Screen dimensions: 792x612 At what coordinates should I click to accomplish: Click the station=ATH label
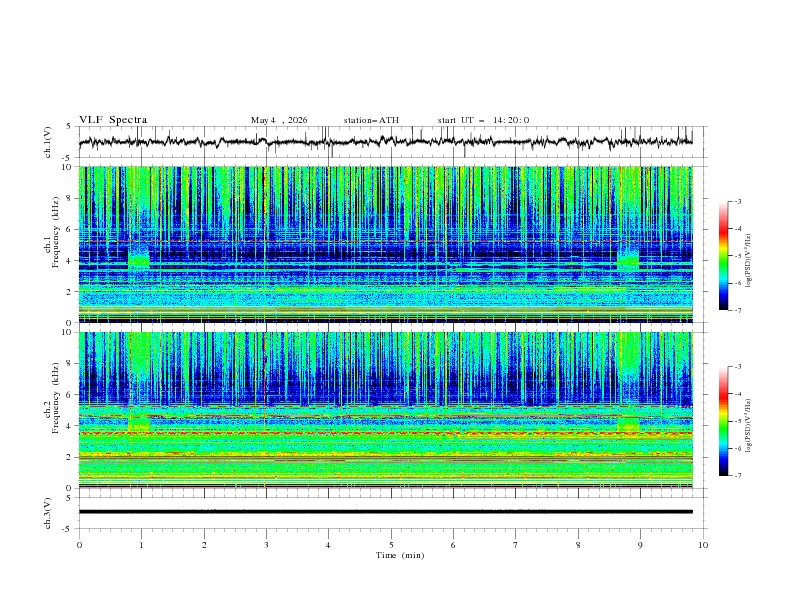[371, 120]
